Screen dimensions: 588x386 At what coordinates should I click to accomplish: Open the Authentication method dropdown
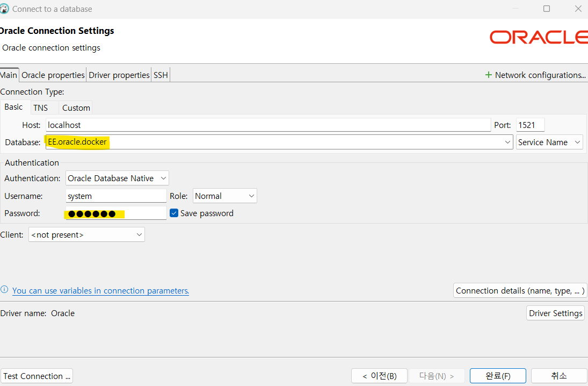[x=117, y=178]
